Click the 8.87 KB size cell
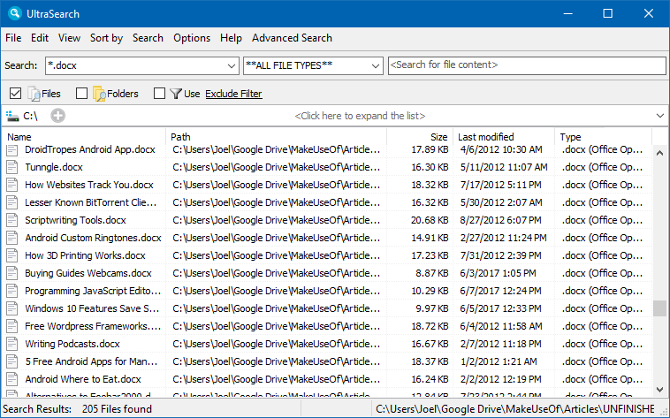 [x=432, y=273]
